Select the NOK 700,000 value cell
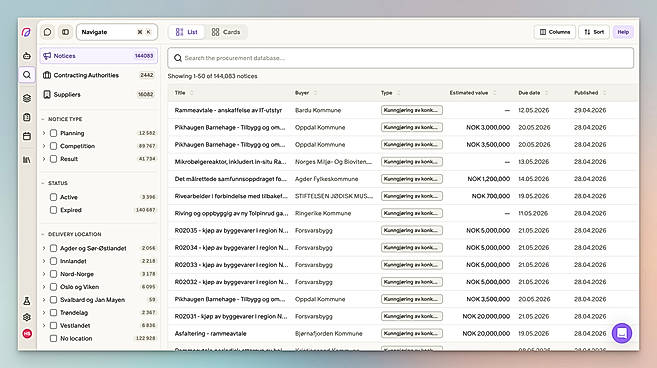 491,196
